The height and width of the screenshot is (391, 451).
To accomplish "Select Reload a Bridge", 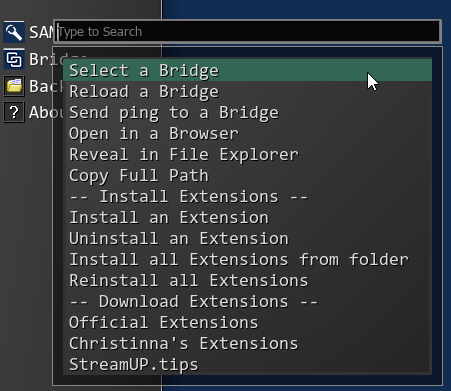I will (247, 91).
